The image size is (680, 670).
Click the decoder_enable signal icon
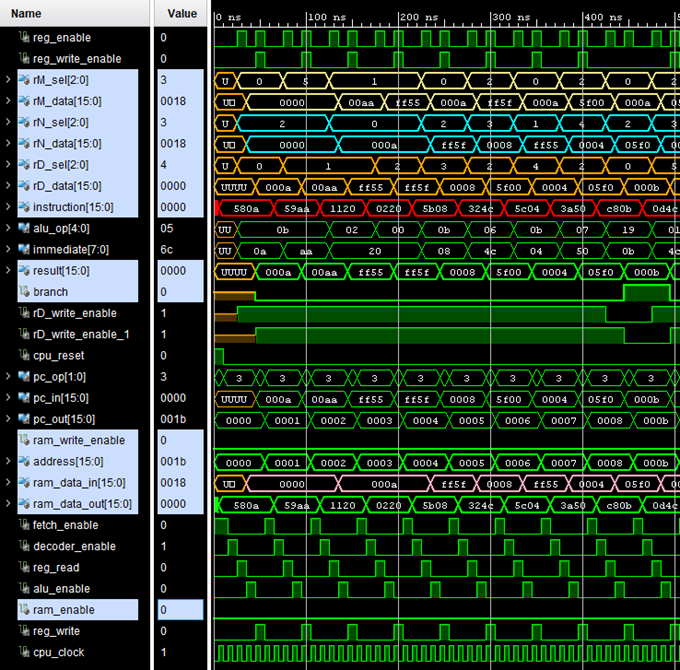click(x=24, y=546)
